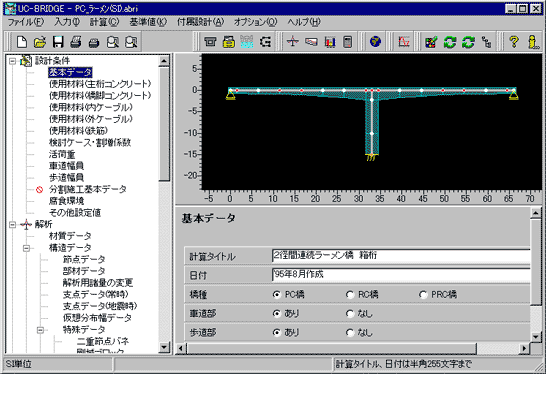
Task: Collapse the 設計条件 tree node
Action: (x=13, y=61)
